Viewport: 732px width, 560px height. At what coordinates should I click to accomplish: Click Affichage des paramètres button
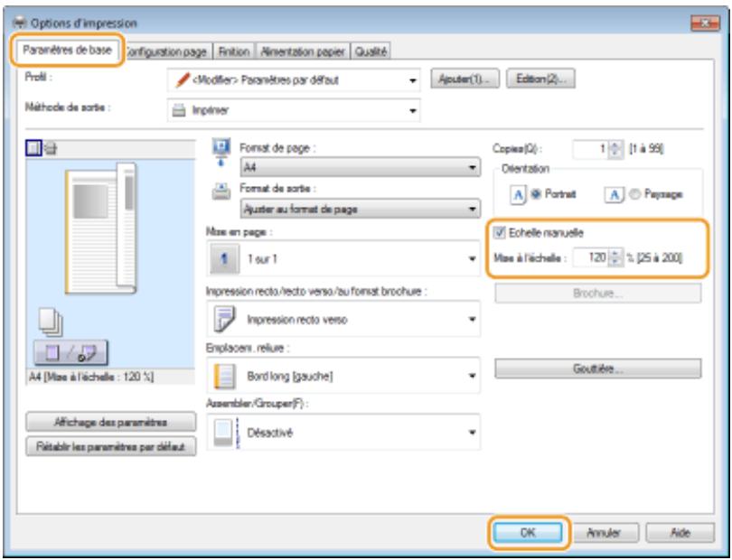click(110, 423)
